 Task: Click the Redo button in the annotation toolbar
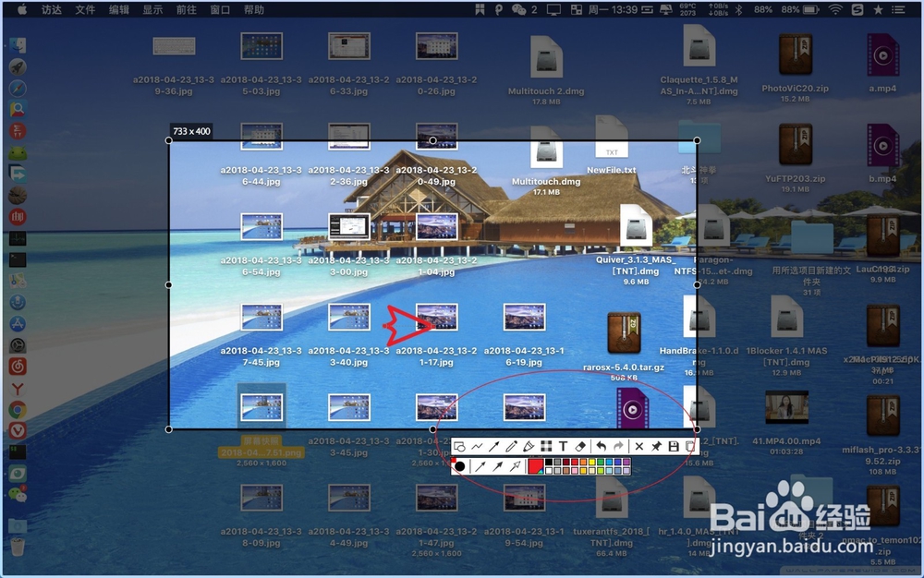[x=619, y=446]
